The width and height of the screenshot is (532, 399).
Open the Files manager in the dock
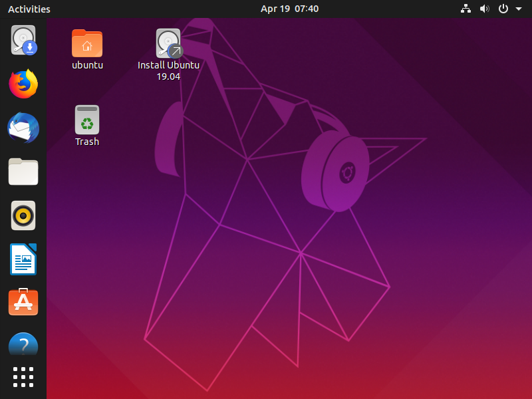coord(23,172)
